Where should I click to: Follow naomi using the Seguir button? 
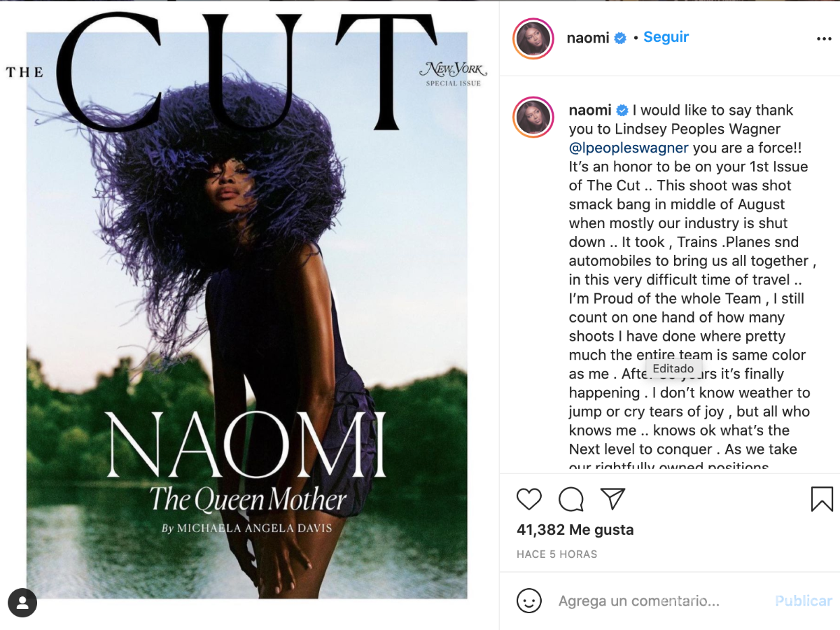click(x=666, y=37)
